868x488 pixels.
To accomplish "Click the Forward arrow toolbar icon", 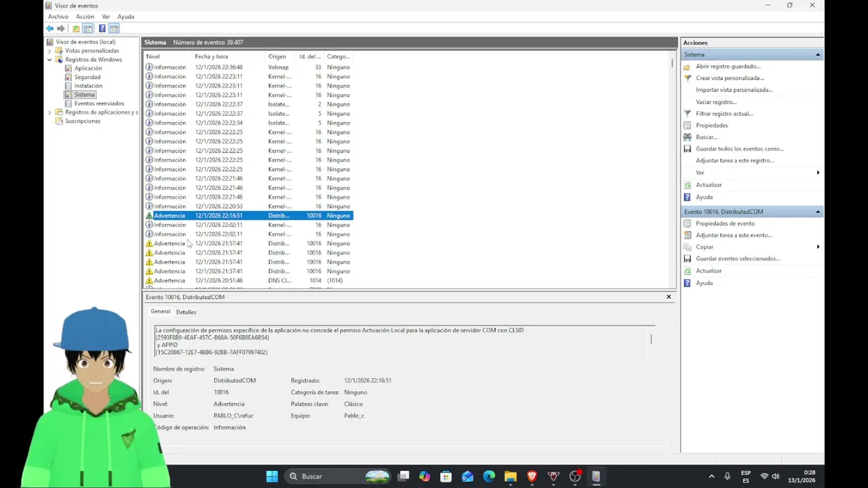I will pyautogui.click(x=61, y=28).
